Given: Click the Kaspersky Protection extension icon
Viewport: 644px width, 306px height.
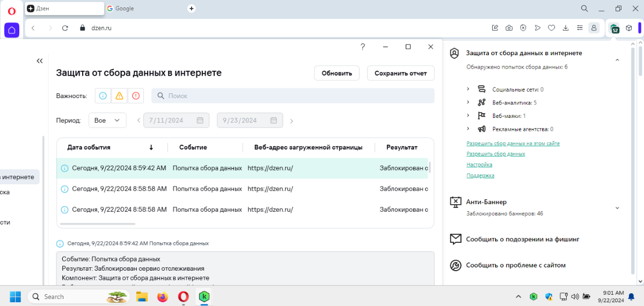Looking at the screenshot, I should tap(614, 28).
